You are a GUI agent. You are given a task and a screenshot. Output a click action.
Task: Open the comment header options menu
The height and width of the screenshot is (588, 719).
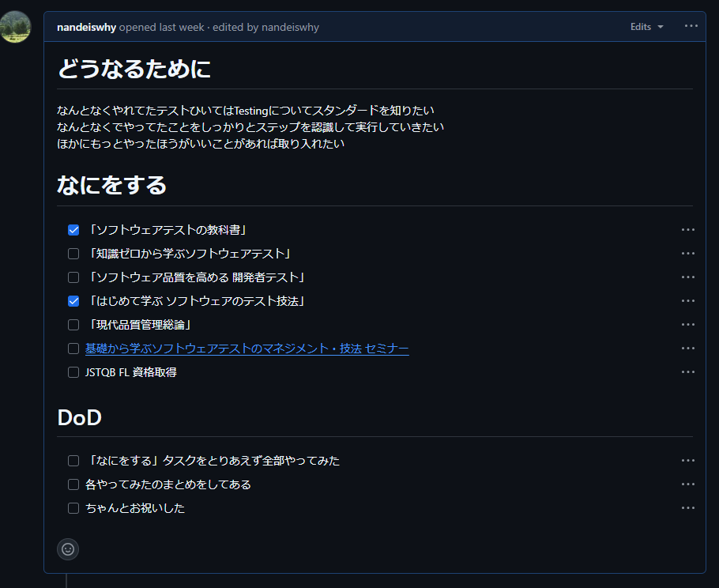(691, 26)
